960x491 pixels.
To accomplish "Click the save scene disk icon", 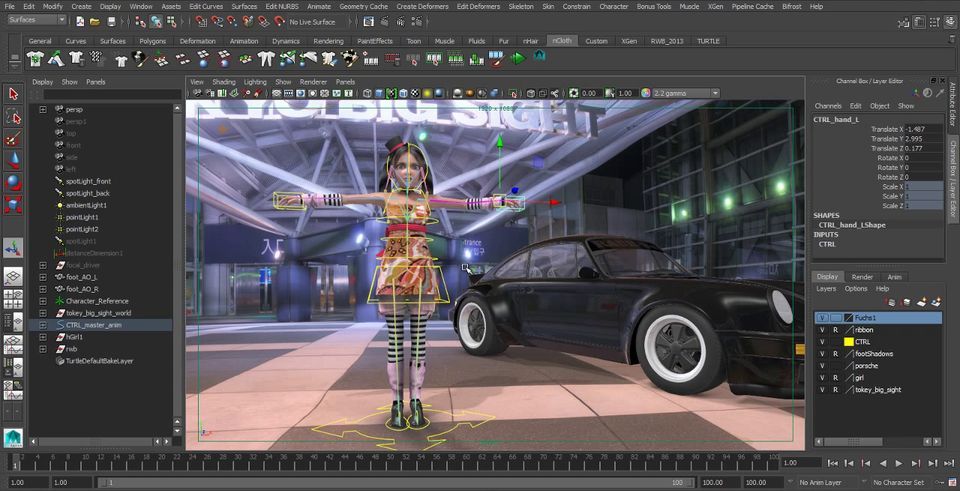I will [x=111, y=21].
